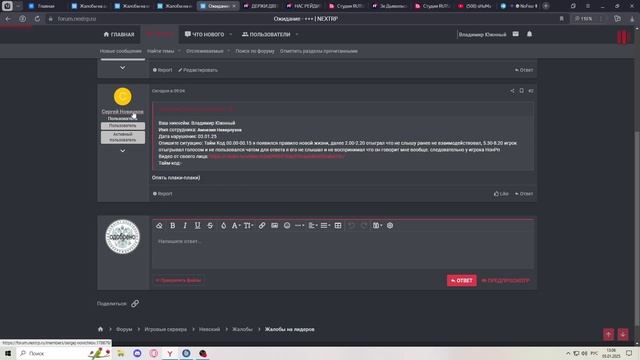Open the list type dropdown
The height and width of the screenshot is (360, 640).
click(x=325, y=225)
